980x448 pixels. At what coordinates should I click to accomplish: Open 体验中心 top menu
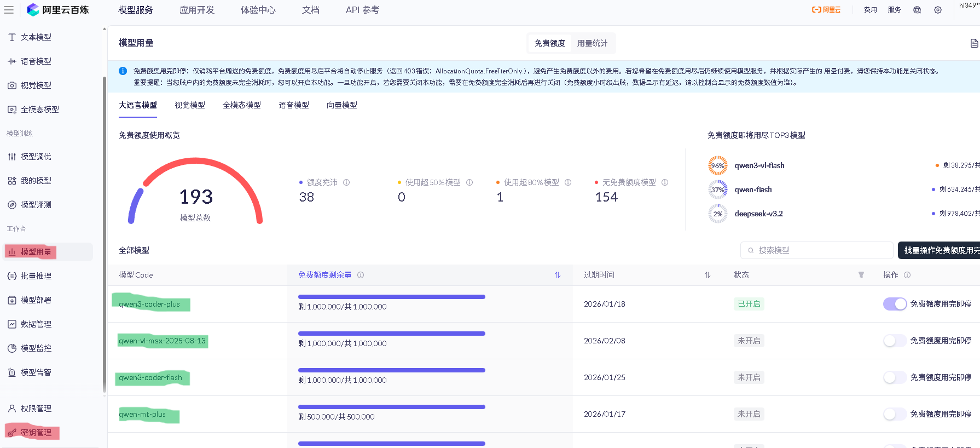[258, 10]
